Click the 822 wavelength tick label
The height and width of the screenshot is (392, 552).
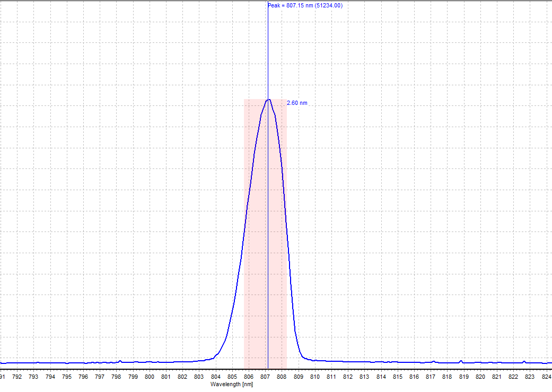[513, 377]
